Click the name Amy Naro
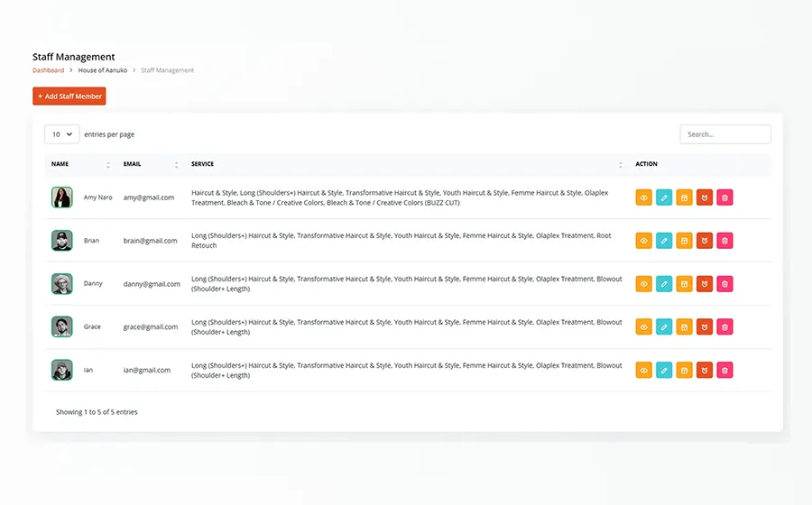 tap(97, 197)
